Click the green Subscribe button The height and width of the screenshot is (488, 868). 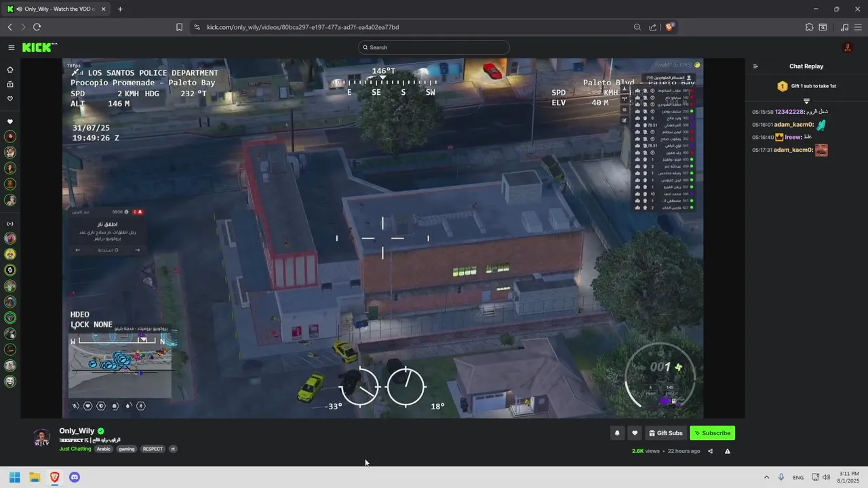[x=712, y=433]
